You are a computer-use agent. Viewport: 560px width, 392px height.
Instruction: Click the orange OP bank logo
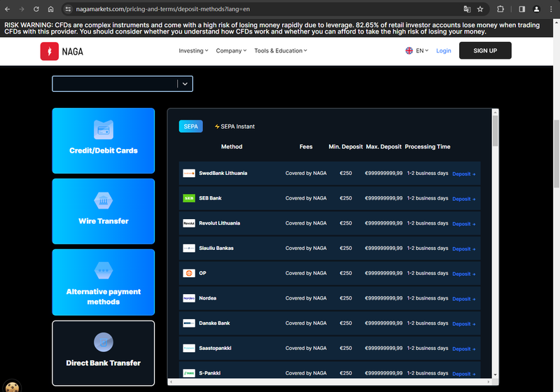[189, 273]
